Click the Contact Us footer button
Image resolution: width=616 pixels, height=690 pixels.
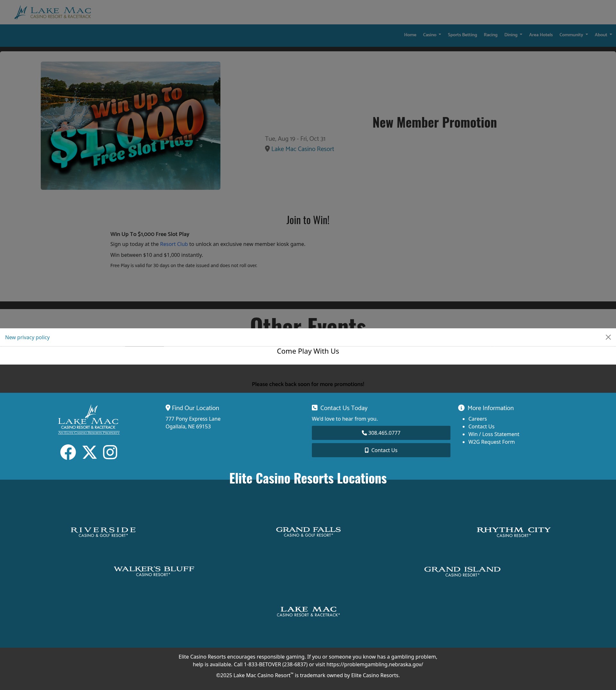[381, 450]
